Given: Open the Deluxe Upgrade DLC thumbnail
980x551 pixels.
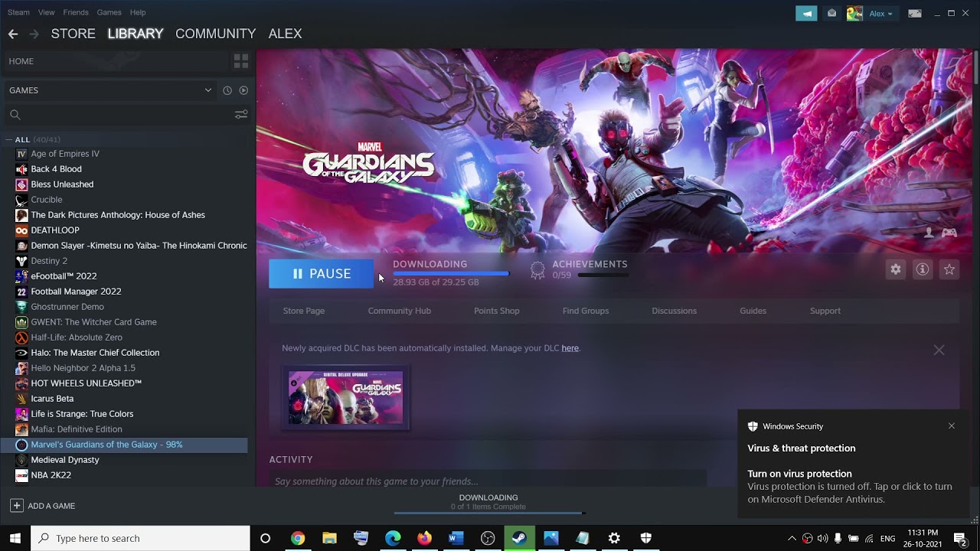Looking at the screenshot, I should [345, 398].
